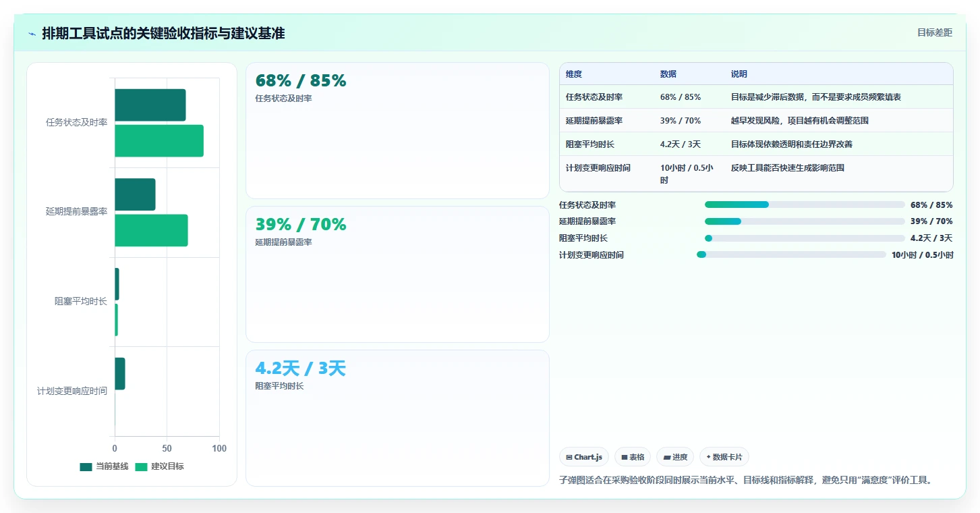Toggle the 建议目标 legend item

[159, 466]
